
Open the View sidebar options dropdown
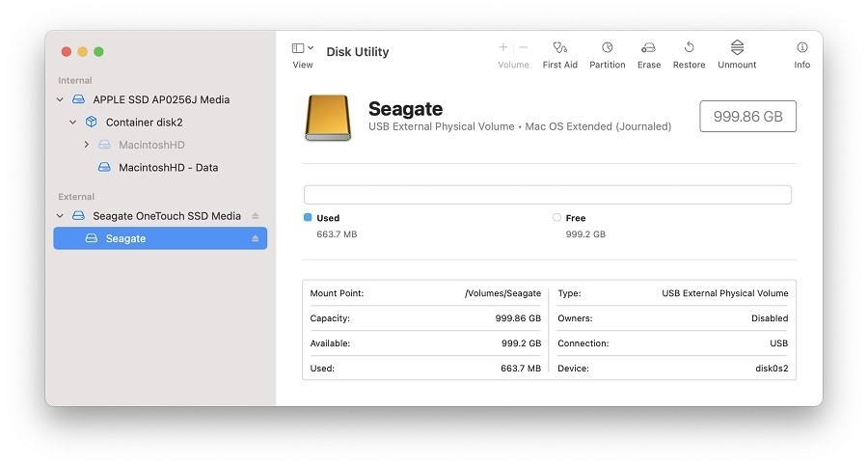[x=302, y=48]
